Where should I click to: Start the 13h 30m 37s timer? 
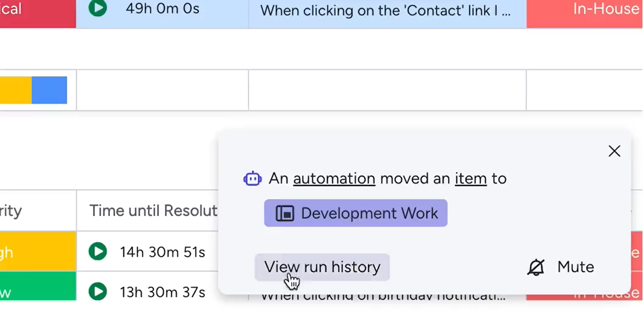pos(98,291)
